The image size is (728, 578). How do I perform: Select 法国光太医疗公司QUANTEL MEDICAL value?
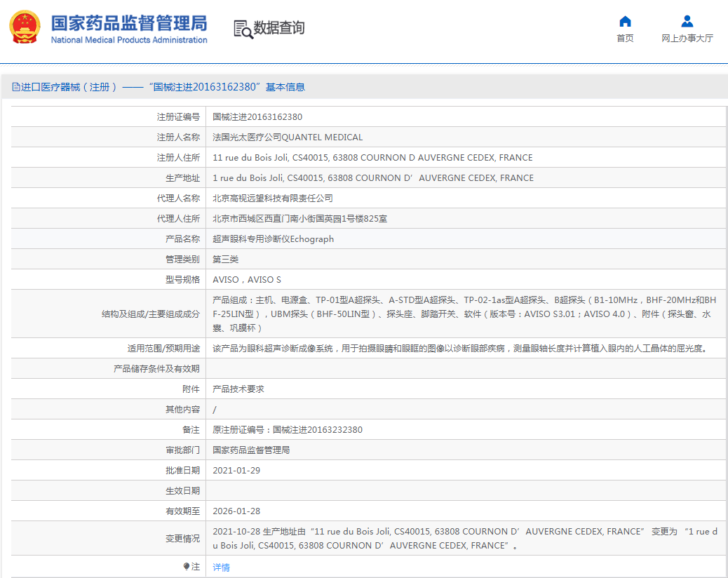pyautogui.click(x=288, y=137)
